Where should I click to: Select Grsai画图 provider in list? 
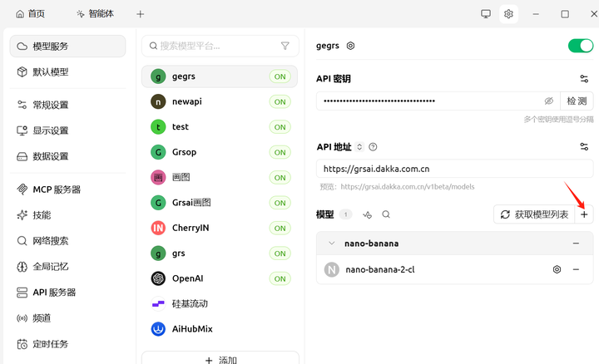220,203
